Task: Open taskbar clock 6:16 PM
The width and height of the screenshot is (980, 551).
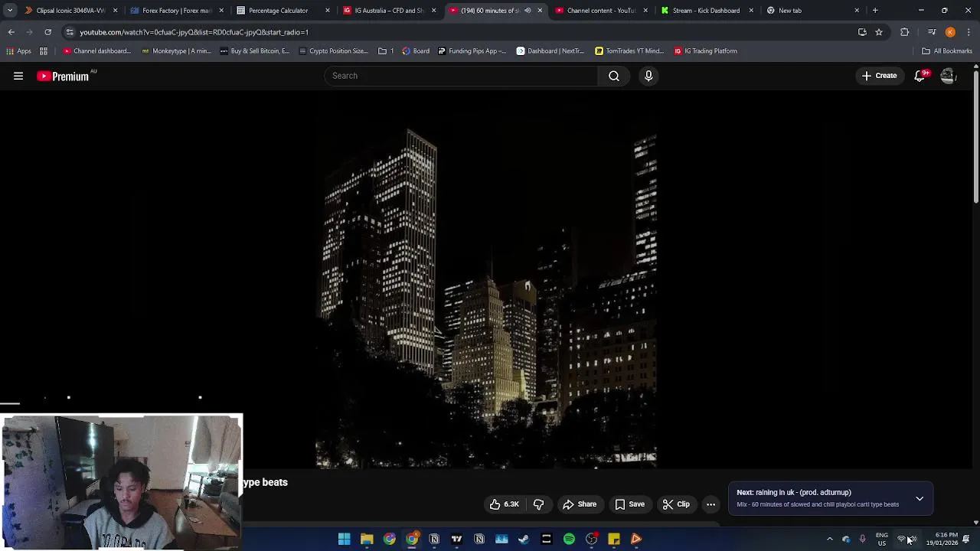Action: 942,540
